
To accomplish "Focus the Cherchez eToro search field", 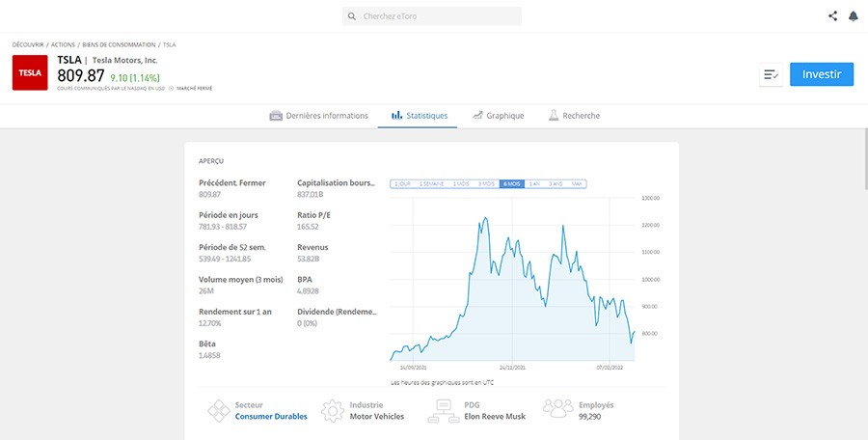I will pos(432,16).
